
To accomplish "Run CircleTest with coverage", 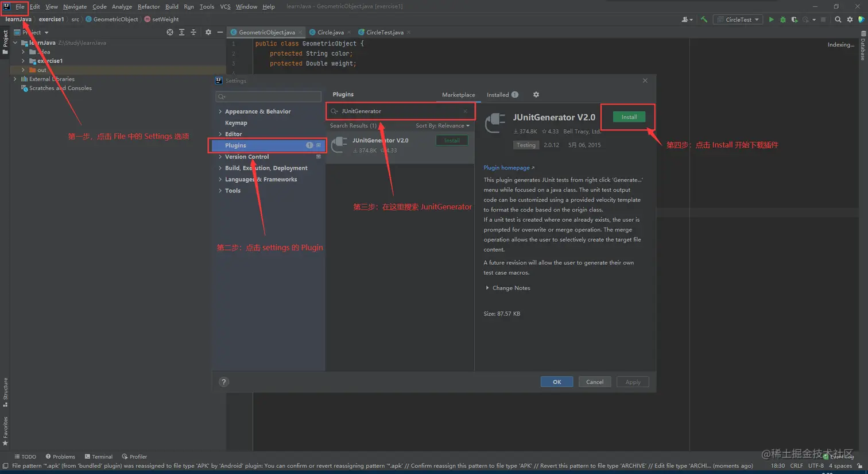I will point(794,19).
